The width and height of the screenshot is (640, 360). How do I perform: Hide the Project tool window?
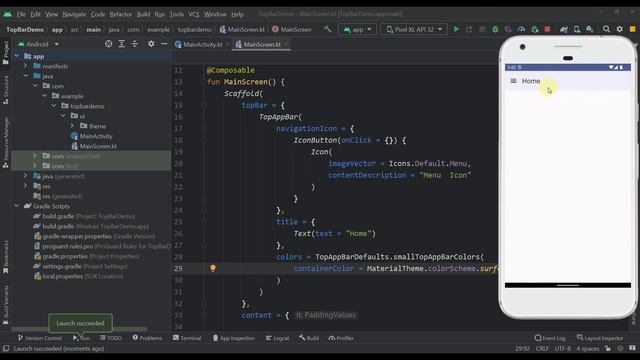pos(164,44)
